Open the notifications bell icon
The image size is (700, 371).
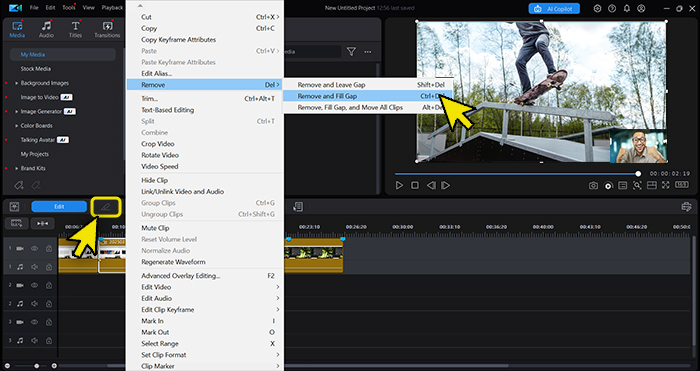627,8
